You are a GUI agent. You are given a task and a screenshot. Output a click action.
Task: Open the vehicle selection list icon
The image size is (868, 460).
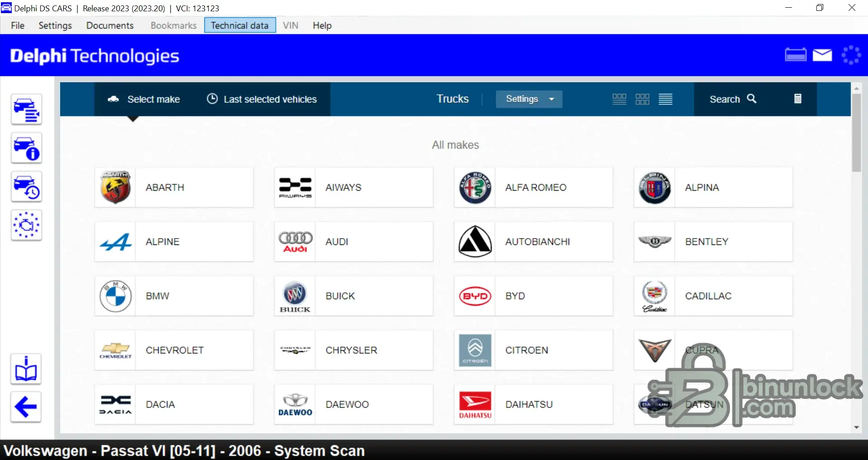point(26,109)
